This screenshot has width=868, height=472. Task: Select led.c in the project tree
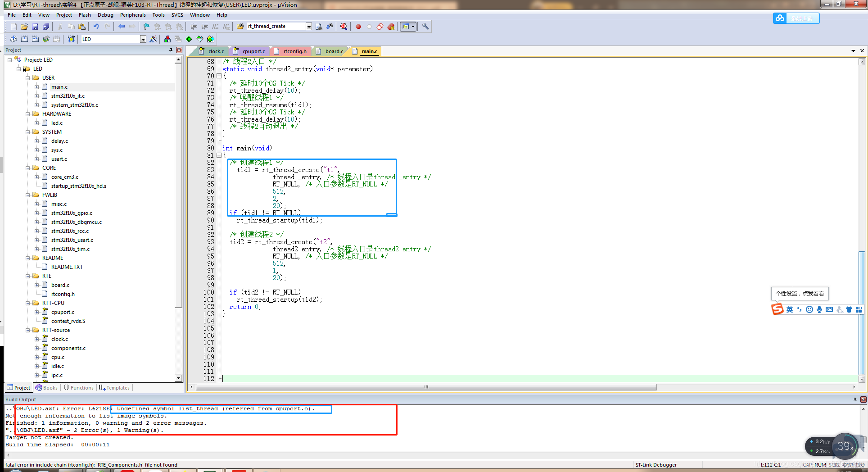click(x=57, y=123)
